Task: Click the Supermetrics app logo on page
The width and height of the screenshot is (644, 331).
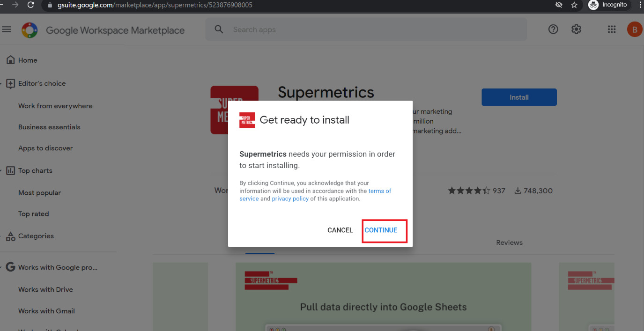Action: [x=219, y=110]
